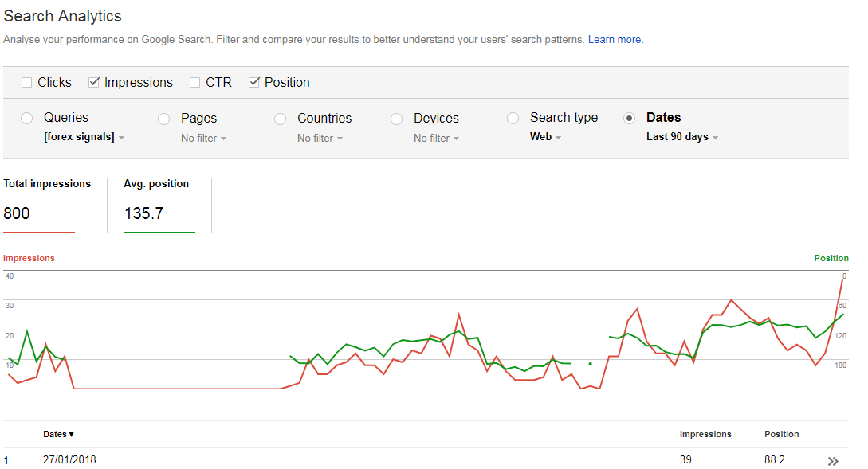Screen dimensions: 868x469
Task: Pick the Search type radio button
Action: tap(513, 118)
